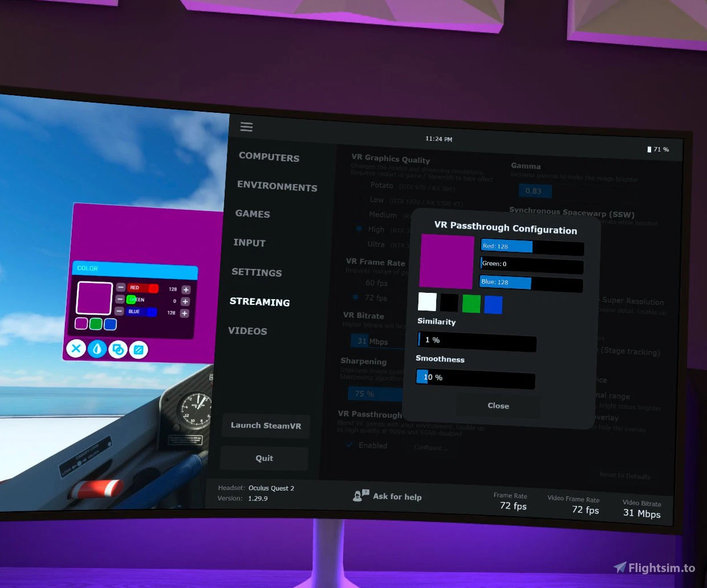Click the Gamma value field showing 0.83

[534, 191]
